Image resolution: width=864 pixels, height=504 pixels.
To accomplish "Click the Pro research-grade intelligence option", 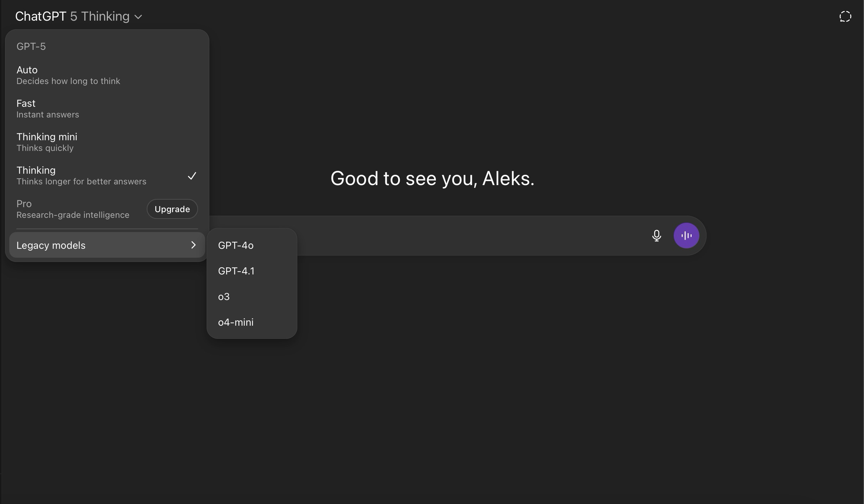I will pos(73,209).
